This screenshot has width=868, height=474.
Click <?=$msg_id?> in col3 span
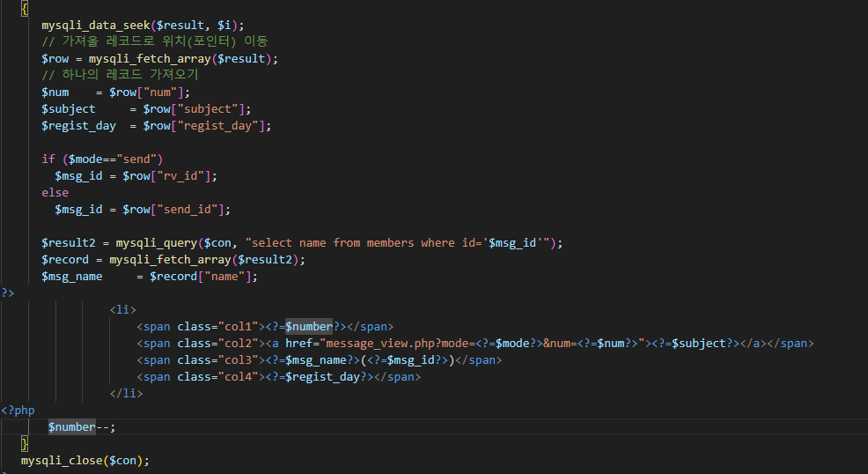pyautogui.click(x=408, y=360)
